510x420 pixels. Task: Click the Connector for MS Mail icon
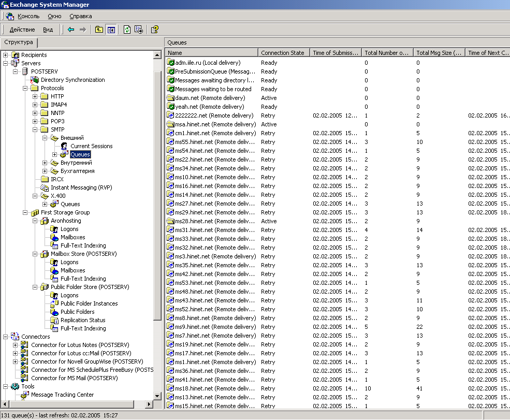point(25,378)
